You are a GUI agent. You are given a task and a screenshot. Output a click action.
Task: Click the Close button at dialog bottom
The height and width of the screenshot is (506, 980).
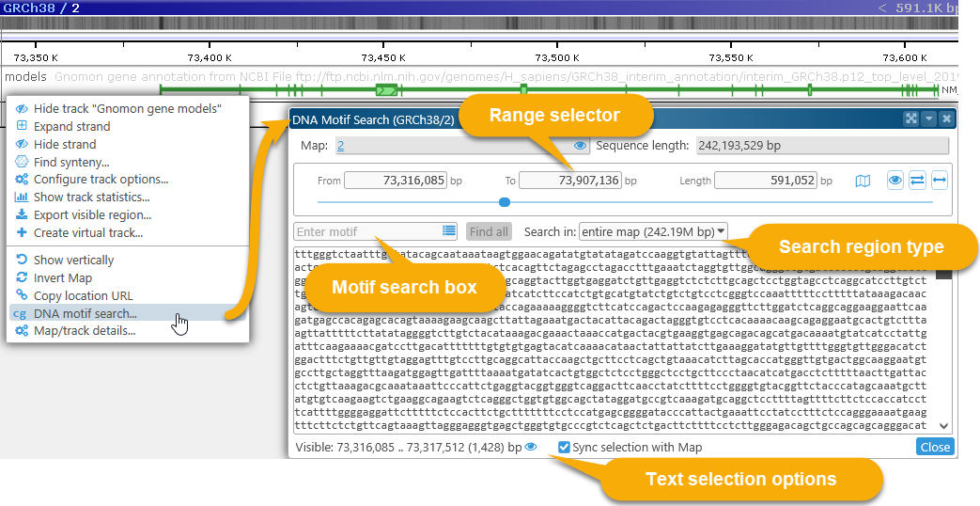coord(935,448)
